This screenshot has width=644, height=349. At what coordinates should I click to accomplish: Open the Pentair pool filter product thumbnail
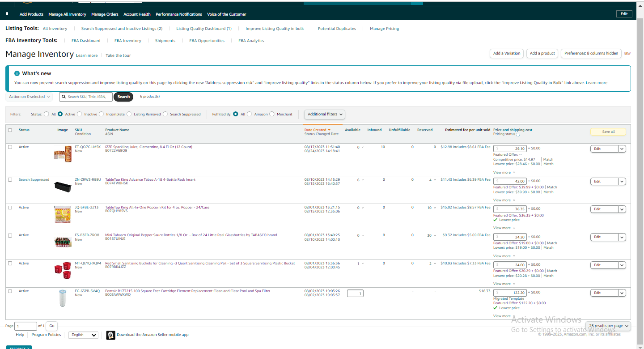pyautogui.click(x=63, y=298)
